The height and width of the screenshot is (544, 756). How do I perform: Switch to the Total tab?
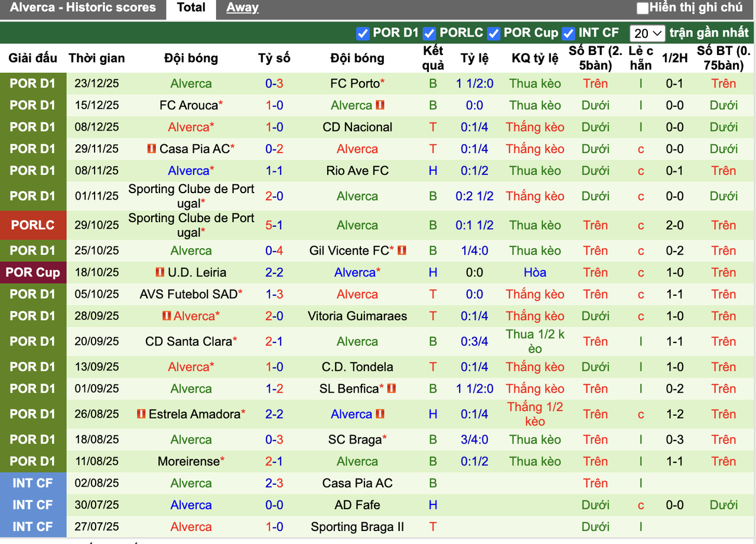tap(191, 8)
